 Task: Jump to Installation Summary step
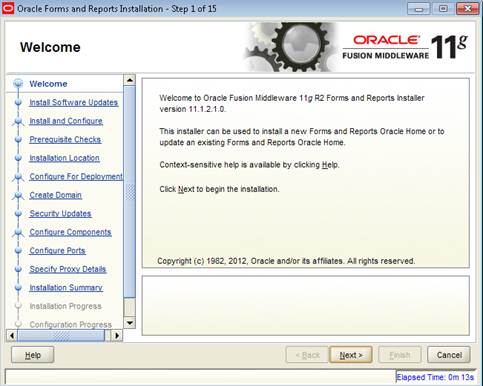tap(66, 287)
